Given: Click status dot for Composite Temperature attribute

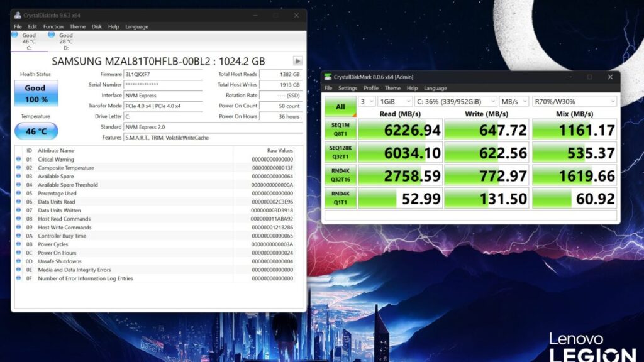Looking at the screenshot, I should click(18, 168).
